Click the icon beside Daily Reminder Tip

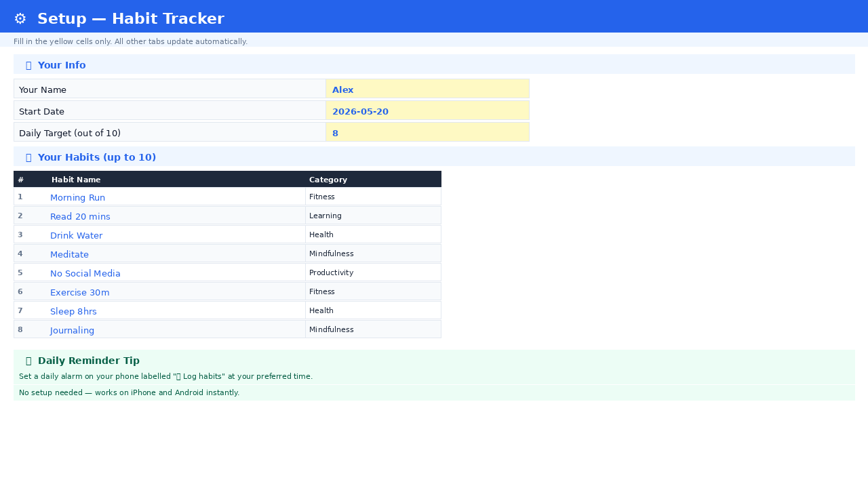[x=28, y=361]
